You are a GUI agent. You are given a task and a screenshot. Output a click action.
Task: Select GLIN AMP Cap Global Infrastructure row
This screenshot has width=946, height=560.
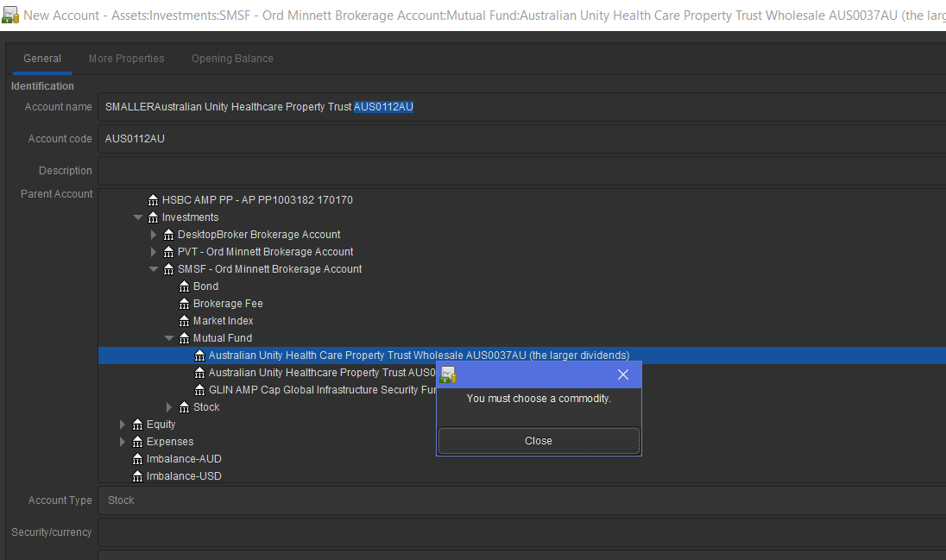click(x=322, y=390)
